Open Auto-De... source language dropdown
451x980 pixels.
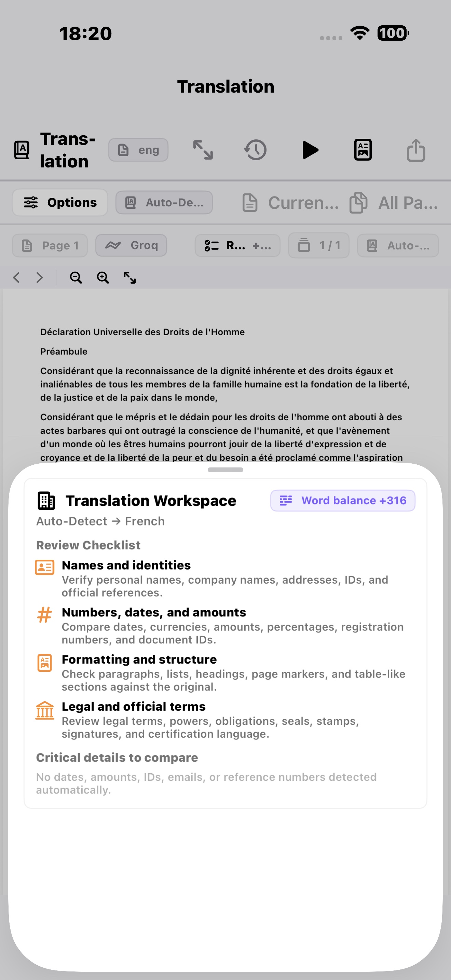pos(164,202)
